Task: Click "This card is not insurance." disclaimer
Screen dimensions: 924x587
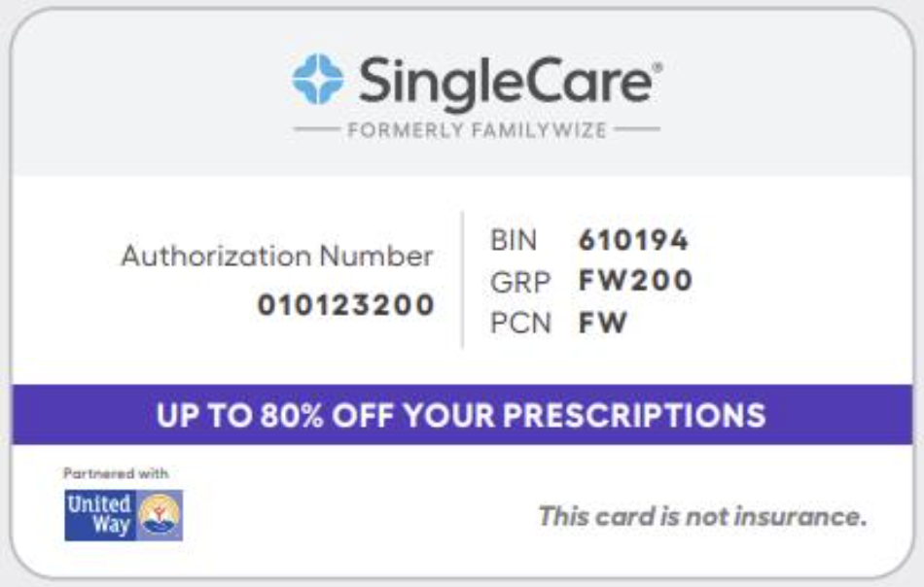Action: pyautogui.click(x=702, y=516)
